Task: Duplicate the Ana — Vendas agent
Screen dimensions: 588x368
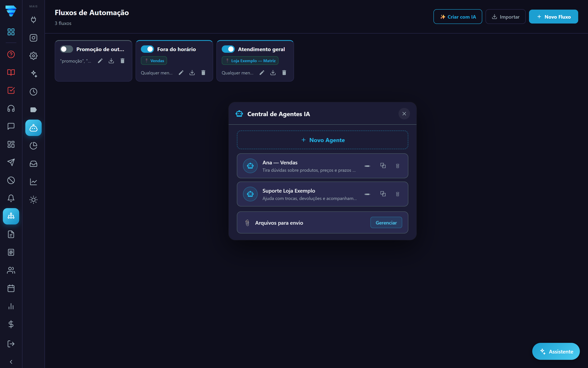Action: tap(383, 166)
